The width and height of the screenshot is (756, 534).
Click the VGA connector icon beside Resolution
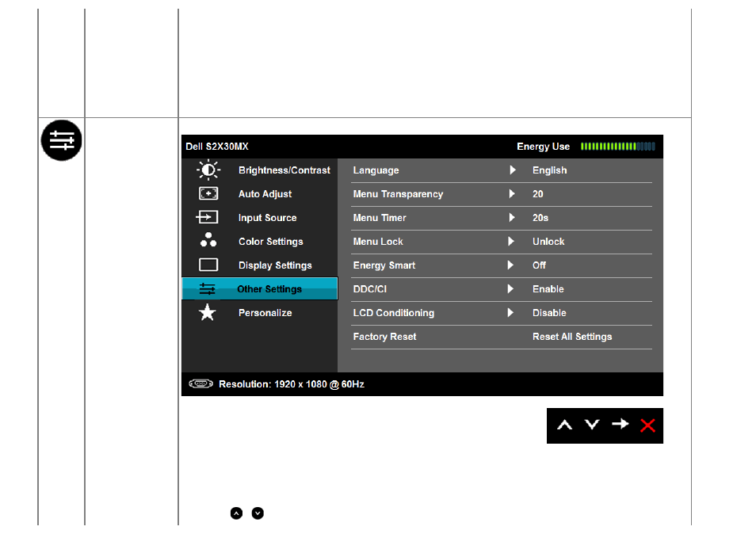tap(200, 383)
